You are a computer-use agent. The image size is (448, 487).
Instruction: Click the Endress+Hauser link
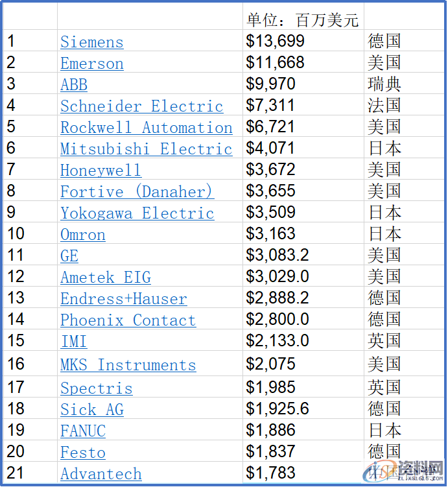click(x=123, y=299)
